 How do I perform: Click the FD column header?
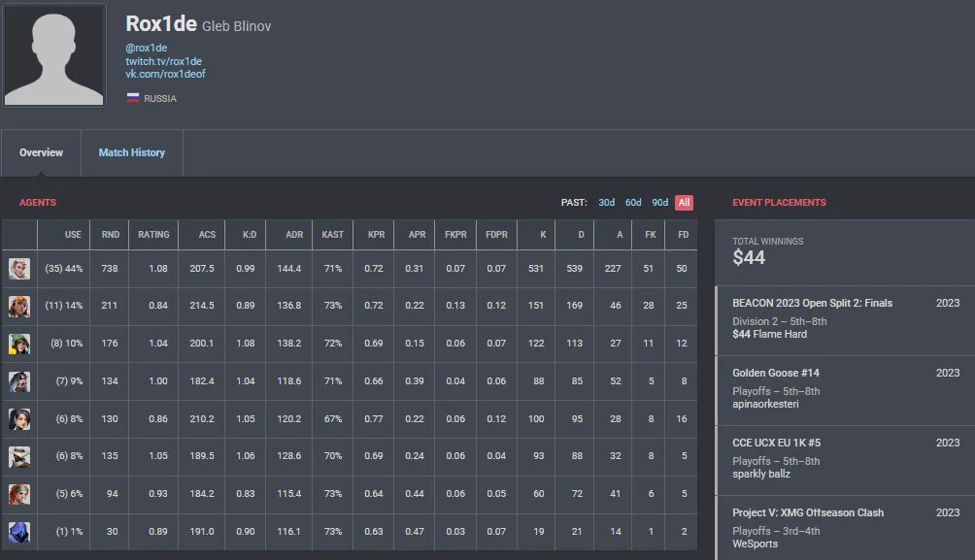683,235
